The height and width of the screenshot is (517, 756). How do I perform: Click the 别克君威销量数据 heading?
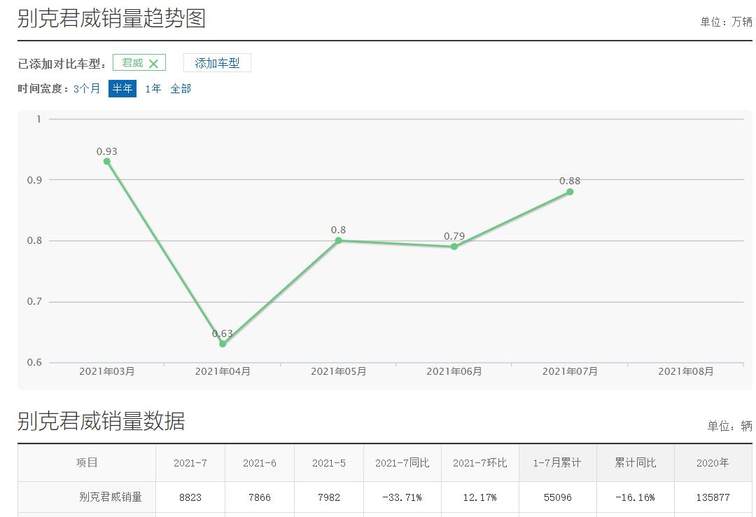coord(101,421)
